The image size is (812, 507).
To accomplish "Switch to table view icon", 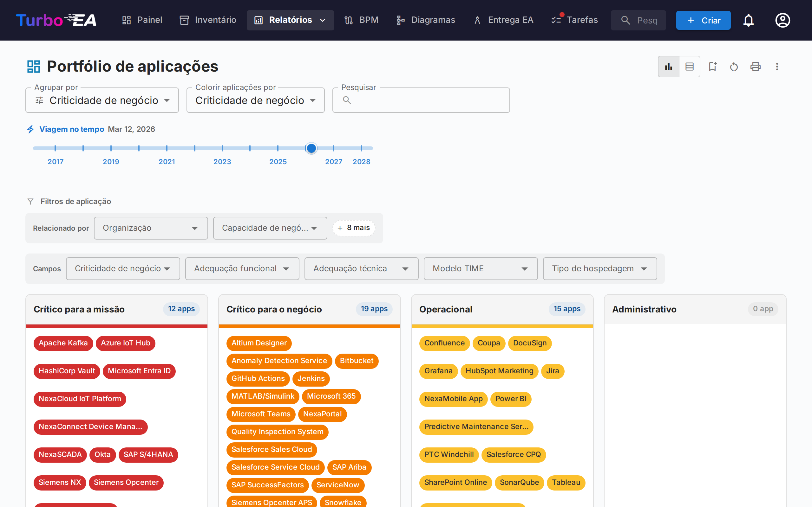I will 689,67.
